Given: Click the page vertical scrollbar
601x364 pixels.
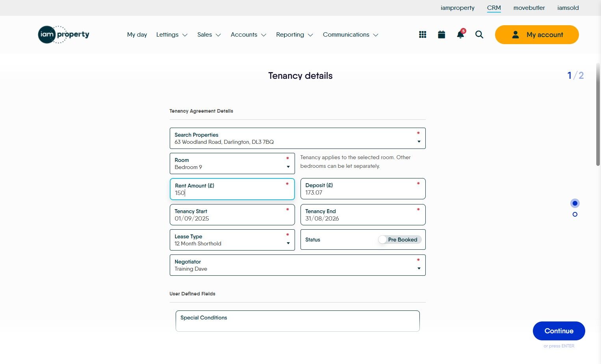Looking at the screenshot, I should [x=598, y=114].
